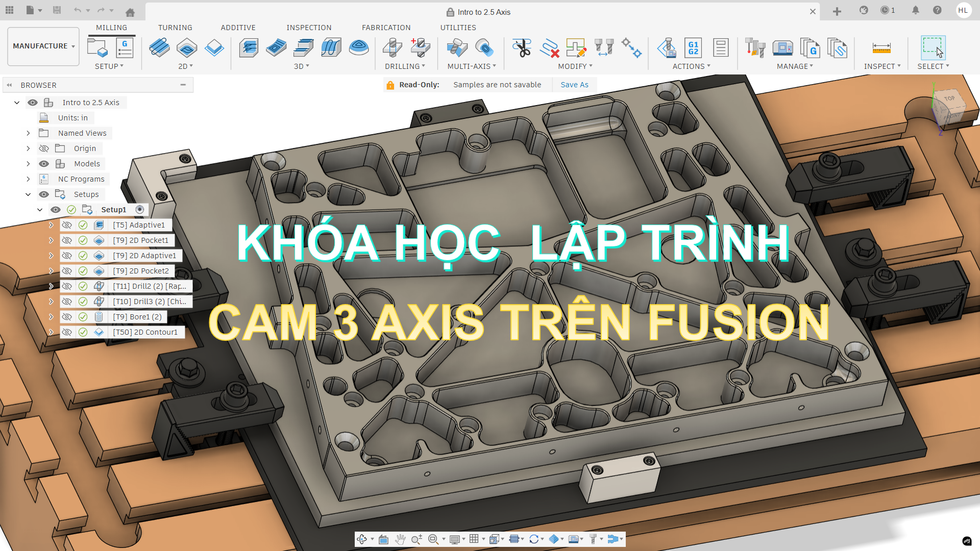Expand the [T9] 2D Adaptive1 operation
The width and height of the screenshot is (980, 551).
[x=51, y=256]
